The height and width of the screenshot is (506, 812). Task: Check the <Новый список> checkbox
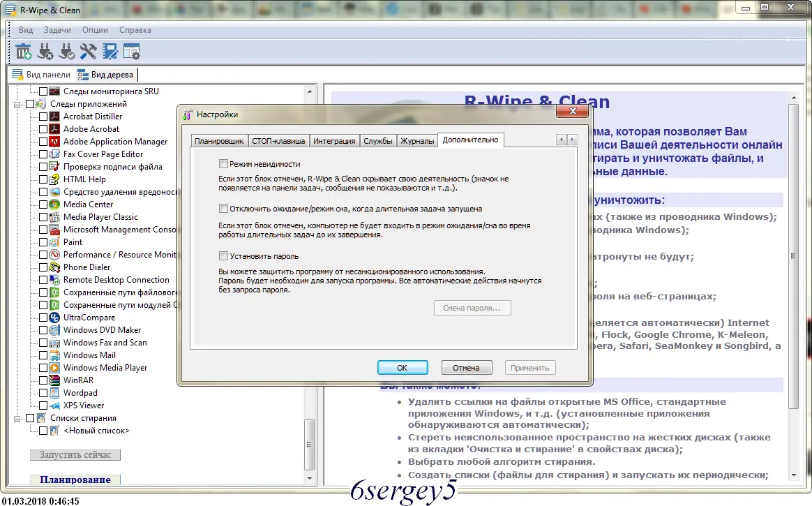click(x=43, y=431)
